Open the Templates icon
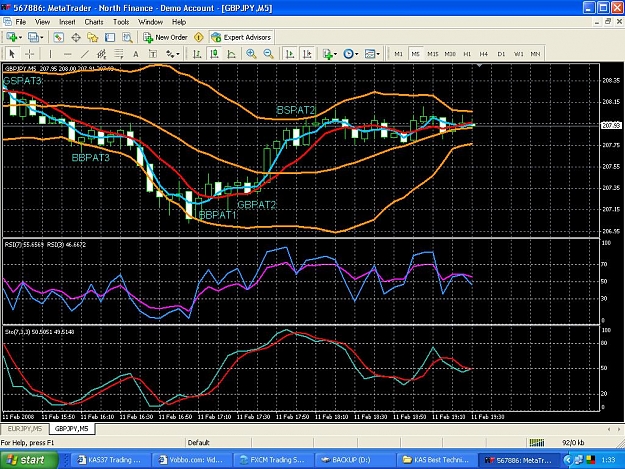Screen dimensions: 625x469 coord(370,54)
